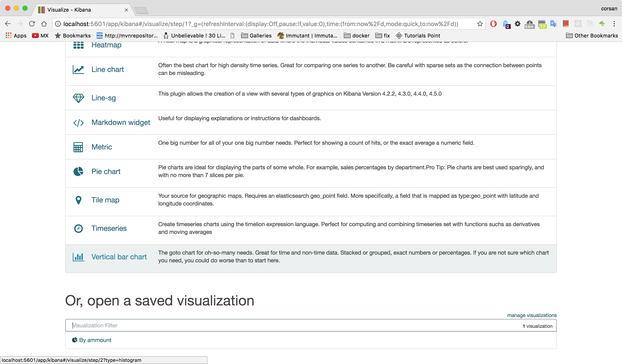Open the Bookmarks star bookmark
622x364 pixels.
click(x=72, y=36)
